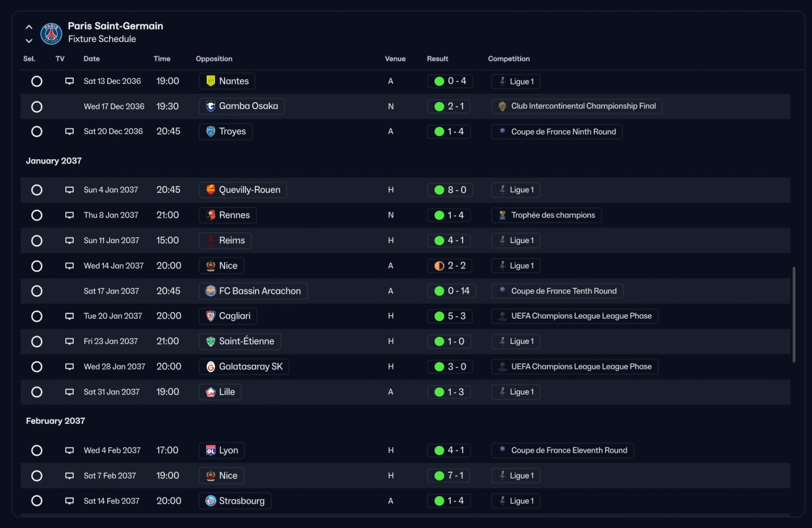This screenshot has height=528, width=812.
Task: Click the TV icon on Lyon fixture row
Action: point(69,451)
